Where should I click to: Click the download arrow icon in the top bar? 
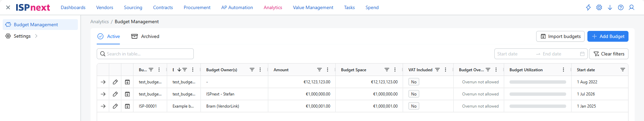tap(610, 7)
